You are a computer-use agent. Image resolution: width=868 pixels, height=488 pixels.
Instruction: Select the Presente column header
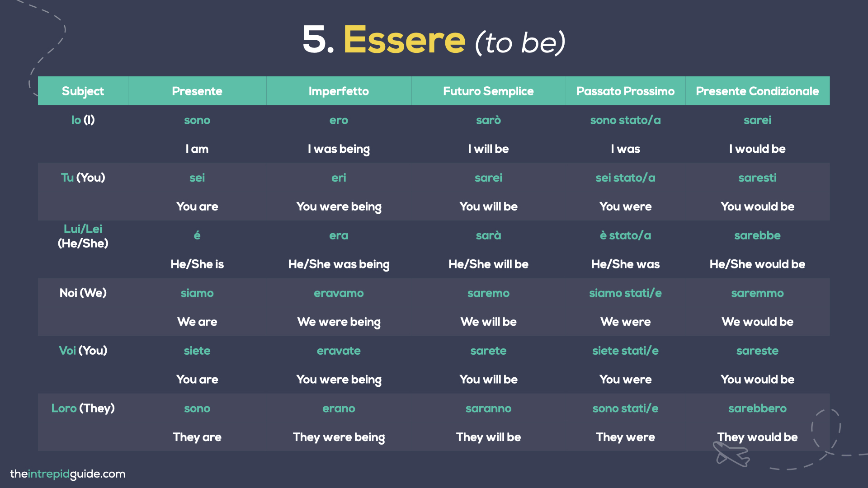pos(197,91)
